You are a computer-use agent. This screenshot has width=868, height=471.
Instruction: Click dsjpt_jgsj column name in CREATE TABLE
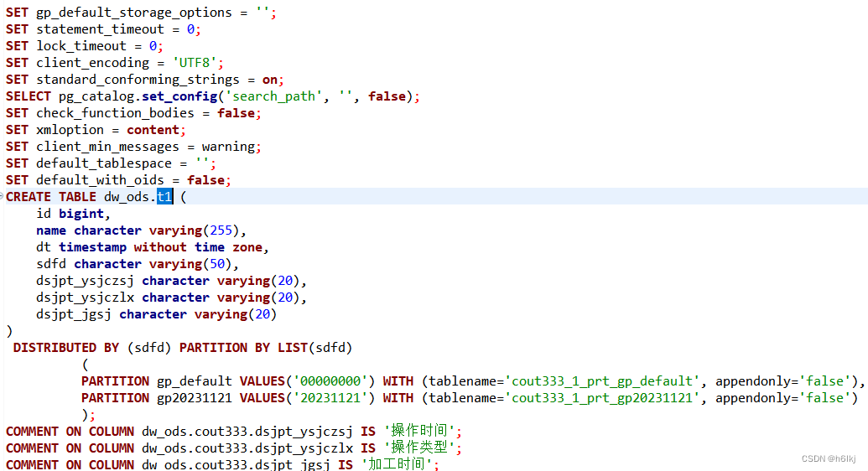pyautogui.click(x=74, y=314)
